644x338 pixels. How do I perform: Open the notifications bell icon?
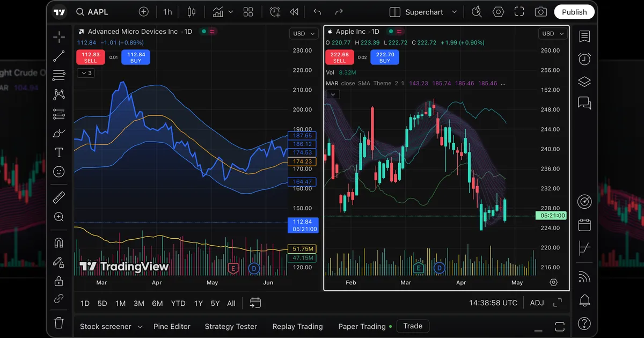(584, 300)
